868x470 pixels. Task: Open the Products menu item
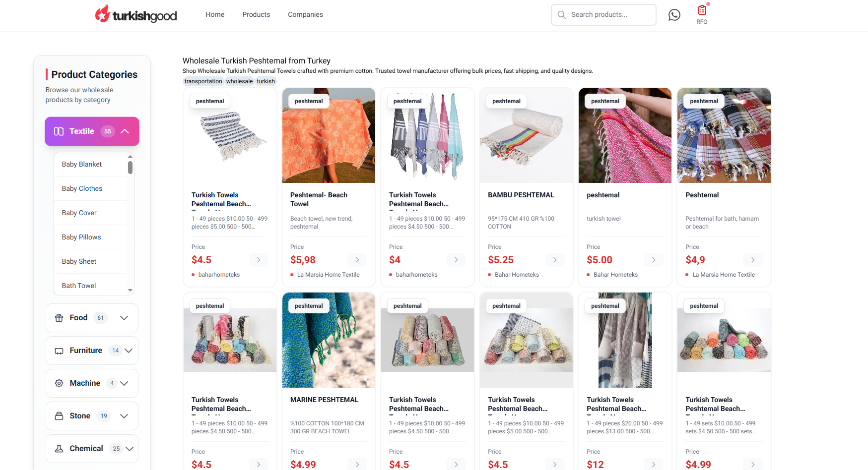(256, 14)
